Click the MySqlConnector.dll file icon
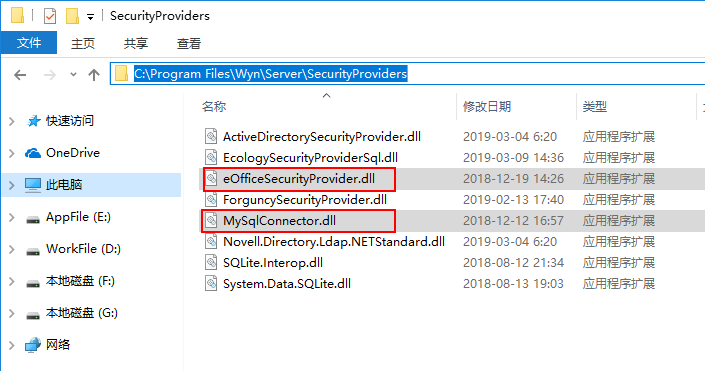This screenshot has height=371, width=705. 211,221
